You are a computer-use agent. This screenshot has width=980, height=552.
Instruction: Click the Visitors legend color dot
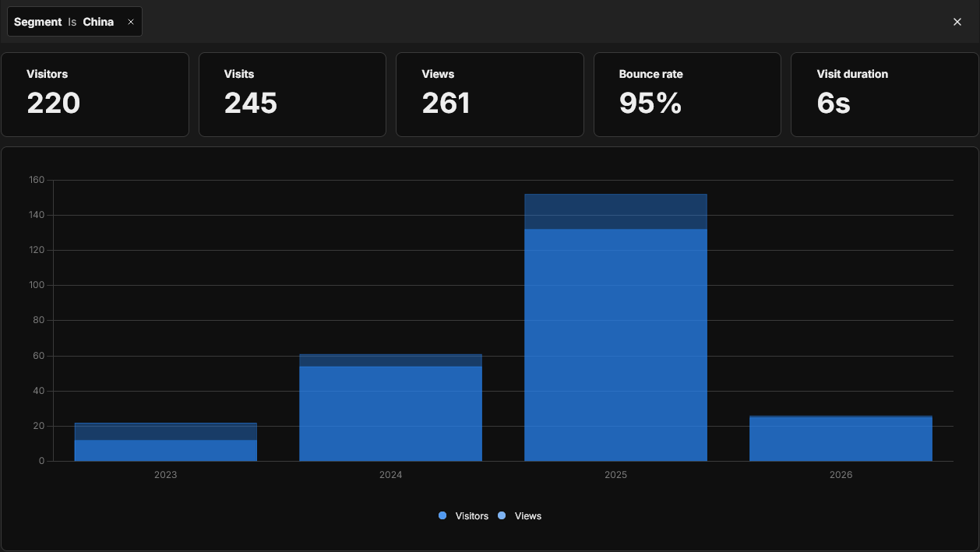[x=442, y=516]
